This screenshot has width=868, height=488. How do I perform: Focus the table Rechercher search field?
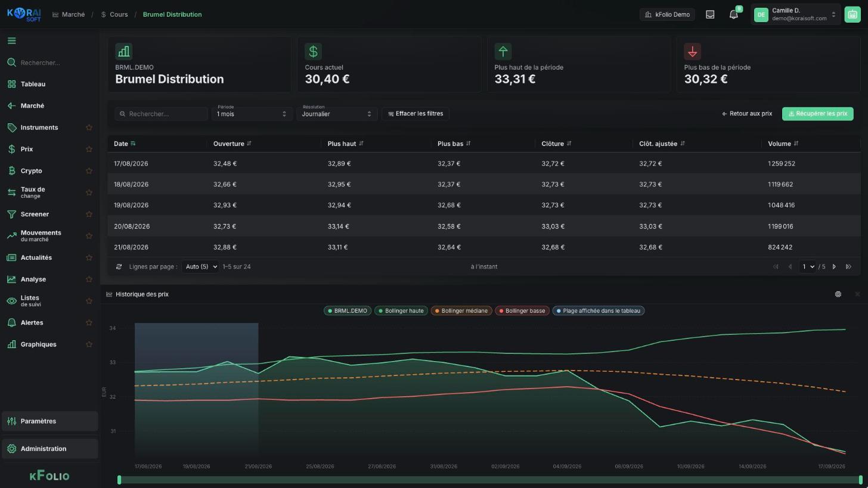coord(162,114)
